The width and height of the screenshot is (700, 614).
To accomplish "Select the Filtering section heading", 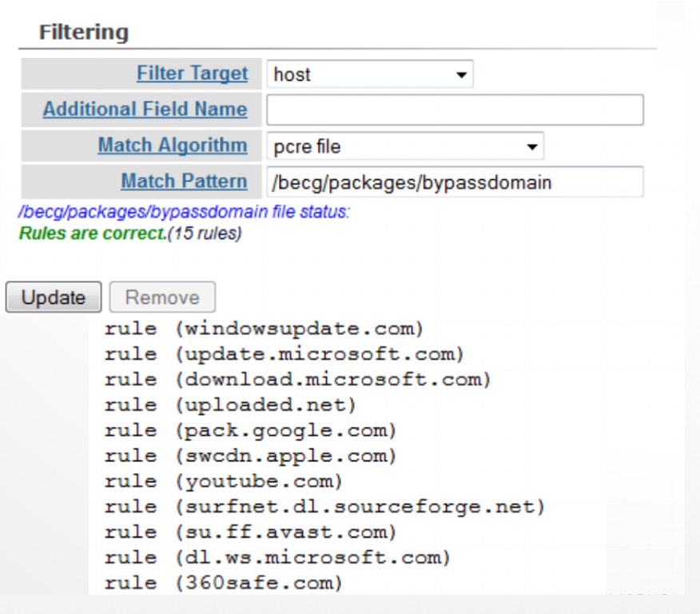I will click(x=84, y=32).
